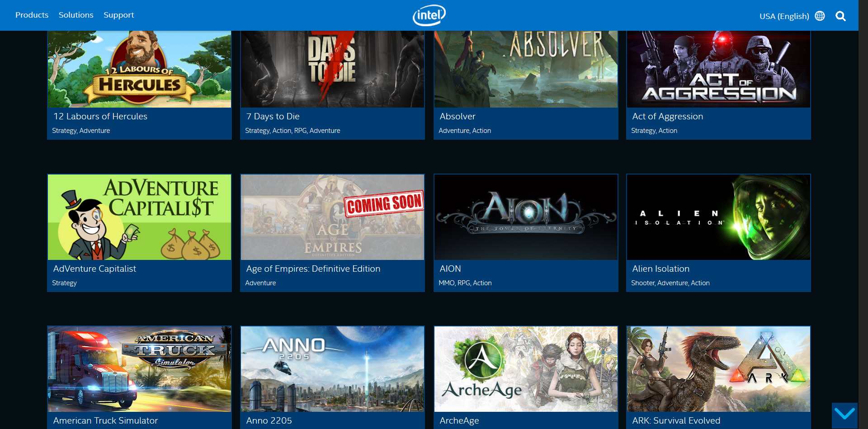Open the Products menu
This screenshot has width=868, height=429.
pyautogui.click(x=32, y=15)
